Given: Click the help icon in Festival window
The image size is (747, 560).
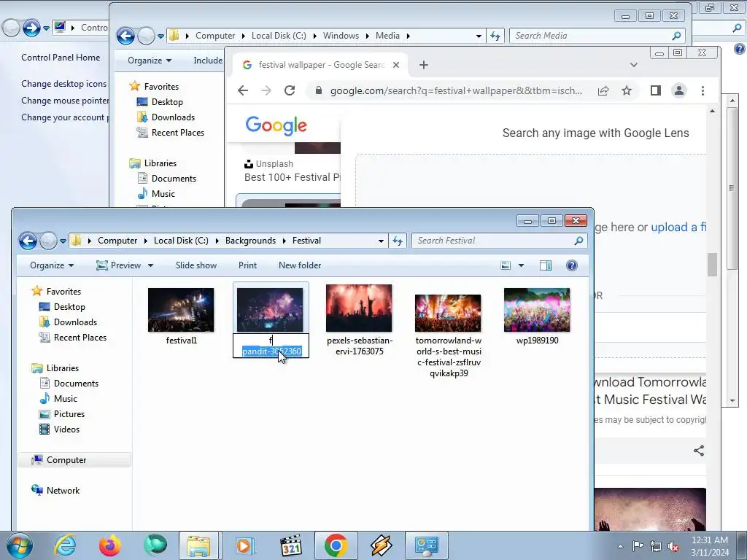Looking at the screenshot, I should (x=572, y=265).
